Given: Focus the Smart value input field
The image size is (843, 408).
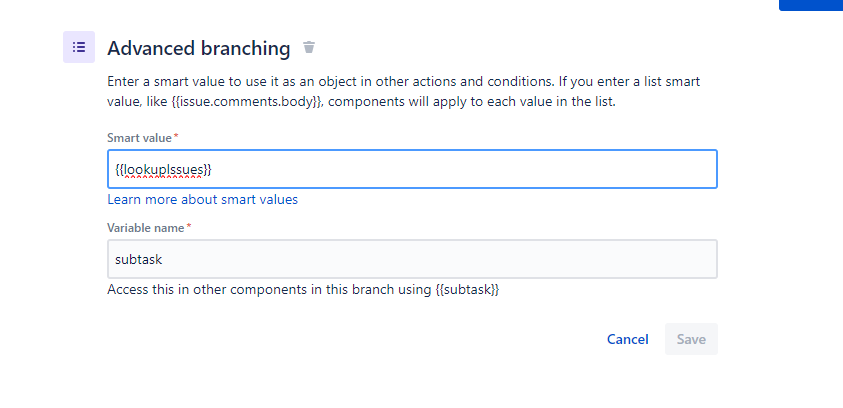Looking at the screenshot, I should tap(412, 169).
